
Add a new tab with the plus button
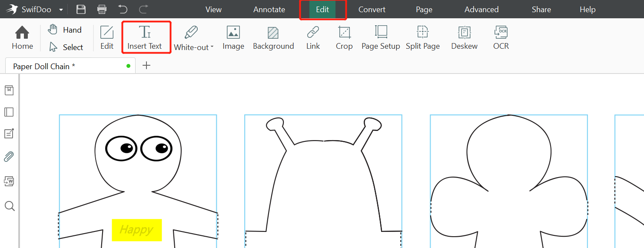click(x=147, y=65)
